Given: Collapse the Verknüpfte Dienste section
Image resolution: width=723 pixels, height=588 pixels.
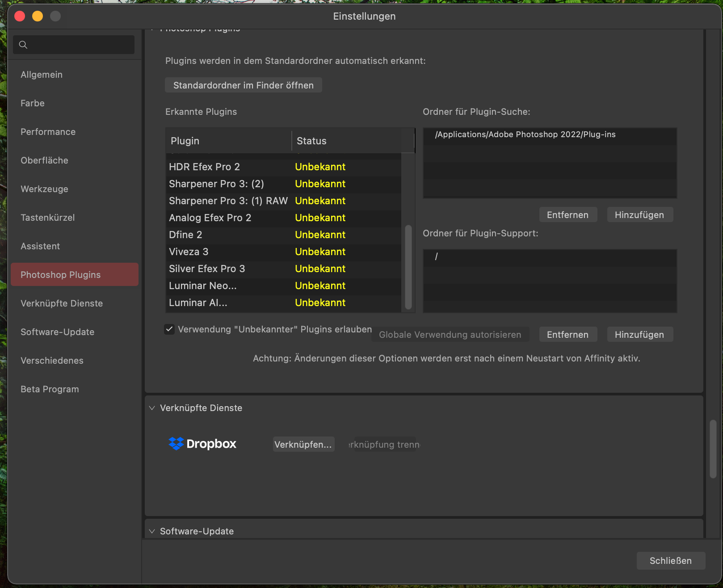Looking at the screenshot, I should pyautogui.click(x=152, y=408).
